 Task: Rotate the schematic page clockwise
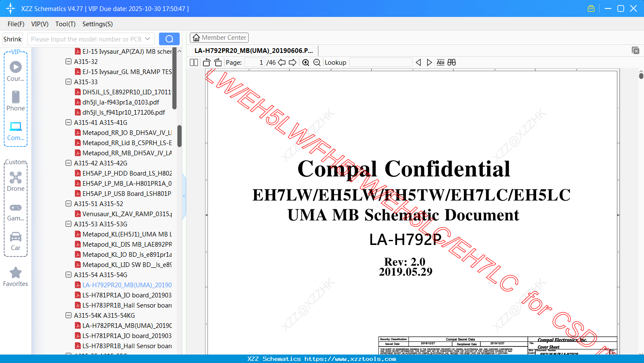pos(218,63)
